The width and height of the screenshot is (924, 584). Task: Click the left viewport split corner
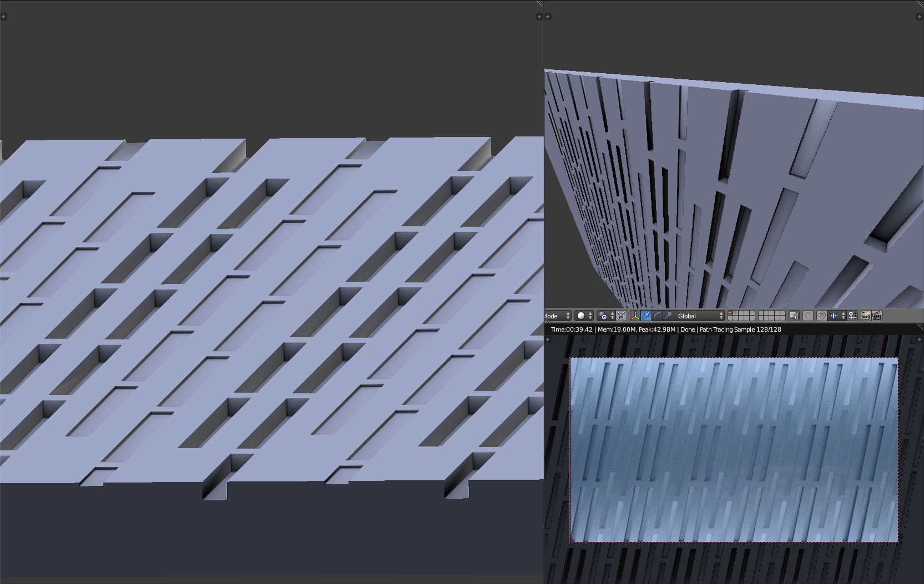tap(540, 4)
